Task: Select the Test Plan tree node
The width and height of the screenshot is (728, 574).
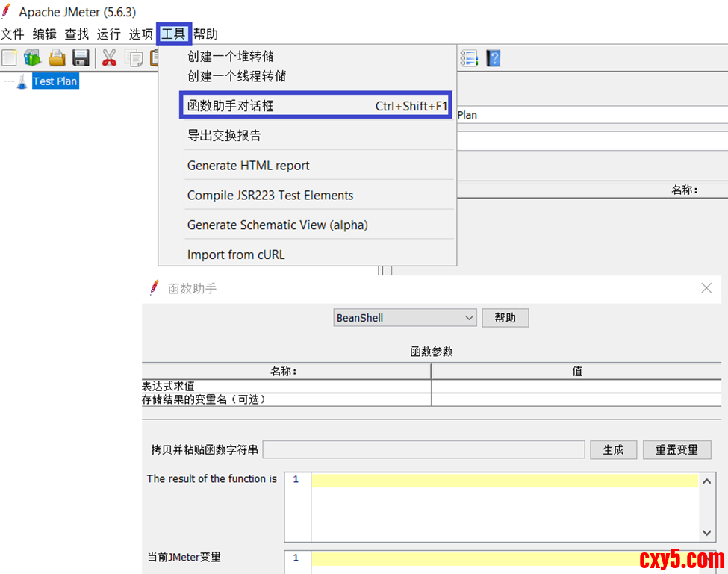Action: tap(55, 81)
